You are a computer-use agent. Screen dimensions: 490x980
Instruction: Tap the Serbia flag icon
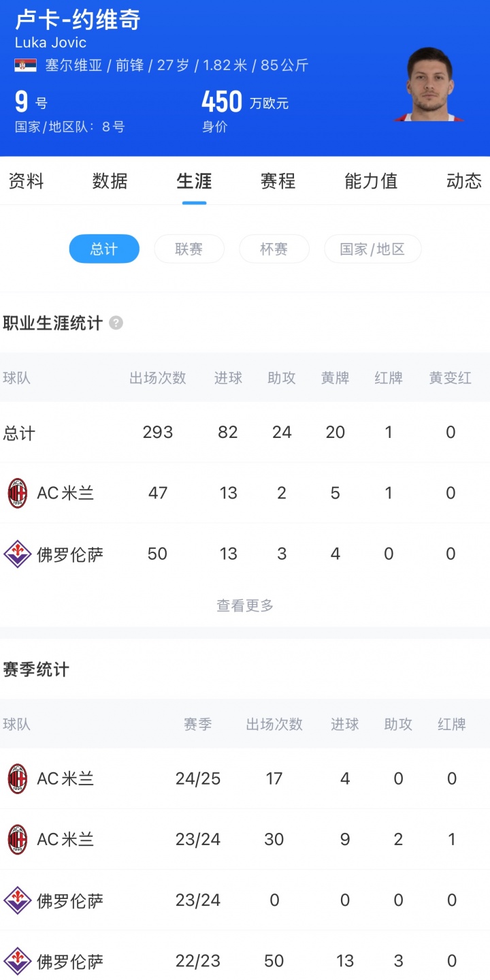[x=26, y=65]
